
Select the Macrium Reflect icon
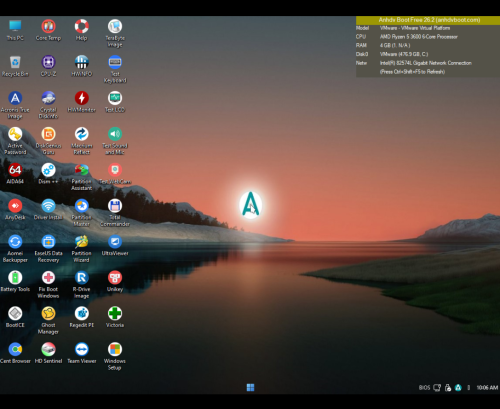(x=82, y=141)
